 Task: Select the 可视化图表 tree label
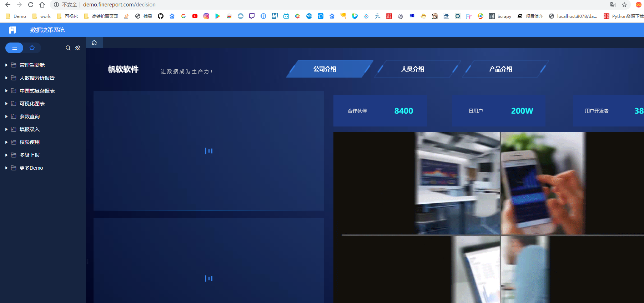32,104
